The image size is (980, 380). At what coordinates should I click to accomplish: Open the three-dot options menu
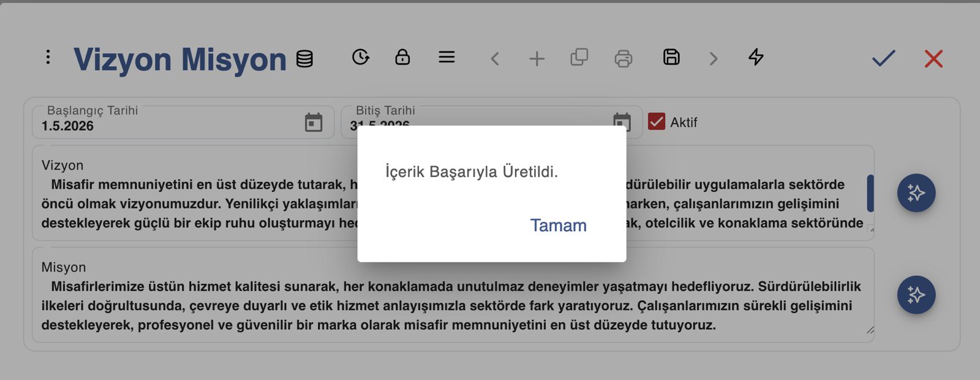click(48, 58)
